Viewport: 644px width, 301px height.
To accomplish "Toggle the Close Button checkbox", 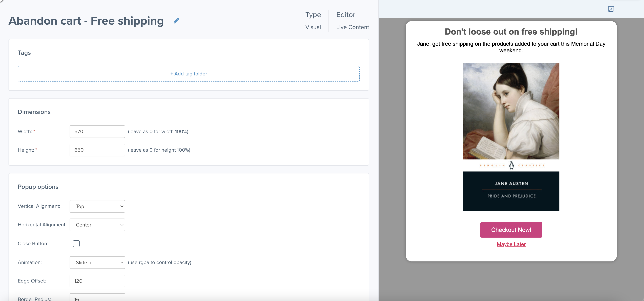I will [x=76, y=243].
